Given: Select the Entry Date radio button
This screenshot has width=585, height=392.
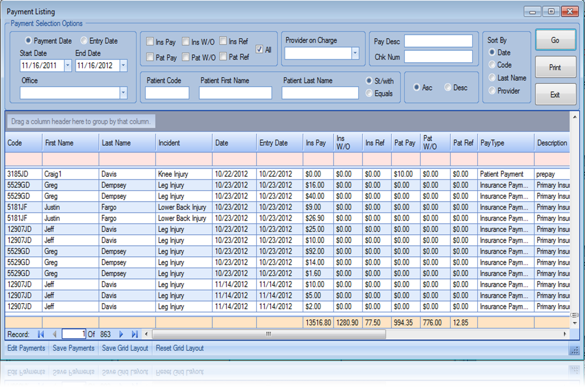Looking at the screenshot, I should pos(84,41).
